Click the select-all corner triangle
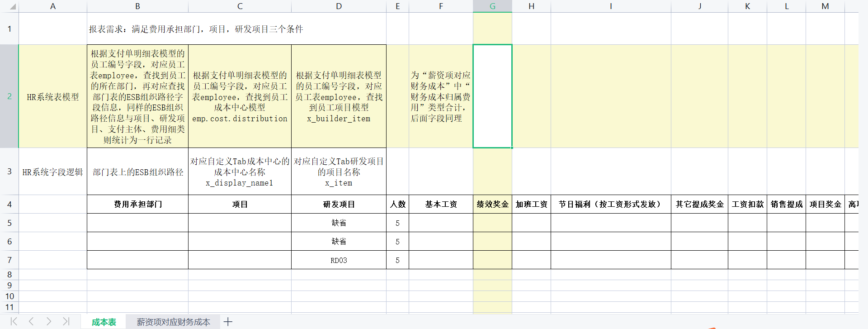 pos(13,7)
